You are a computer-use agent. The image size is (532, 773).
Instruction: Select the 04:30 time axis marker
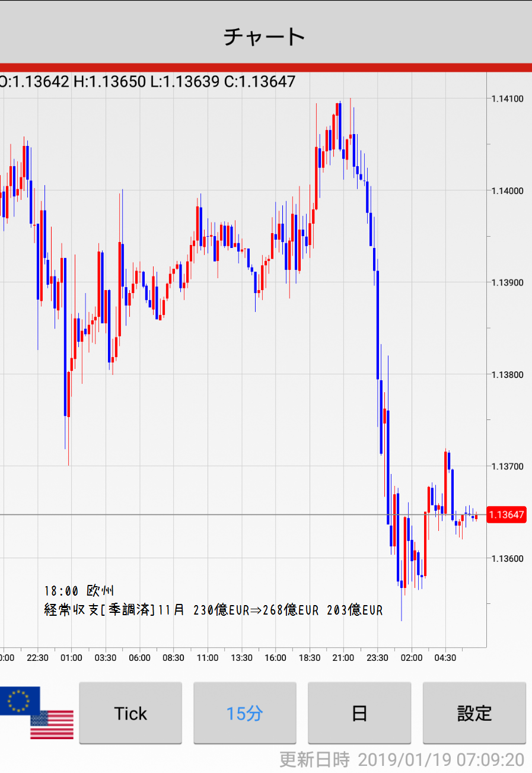tap(445, 658)
